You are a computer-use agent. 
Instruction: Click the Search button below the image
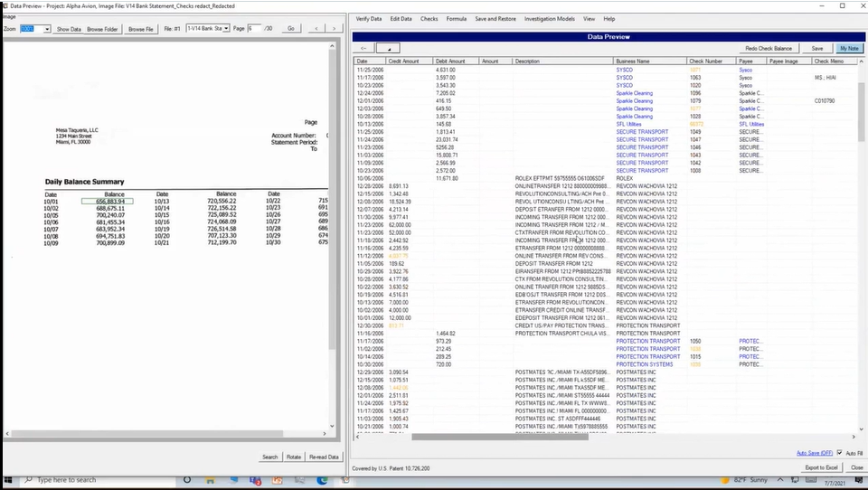coord(270,457)
